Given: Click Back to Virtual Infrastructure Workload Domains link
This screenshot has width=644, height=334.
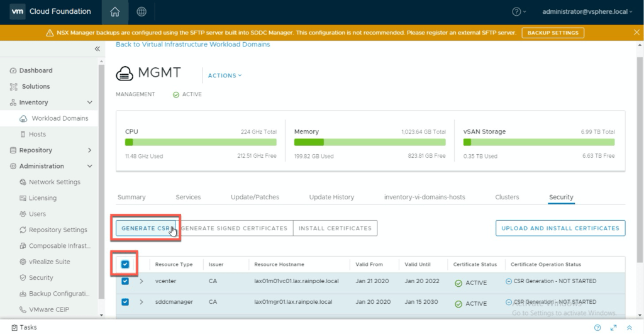Looking at the screenshot, I should point(192,45).
